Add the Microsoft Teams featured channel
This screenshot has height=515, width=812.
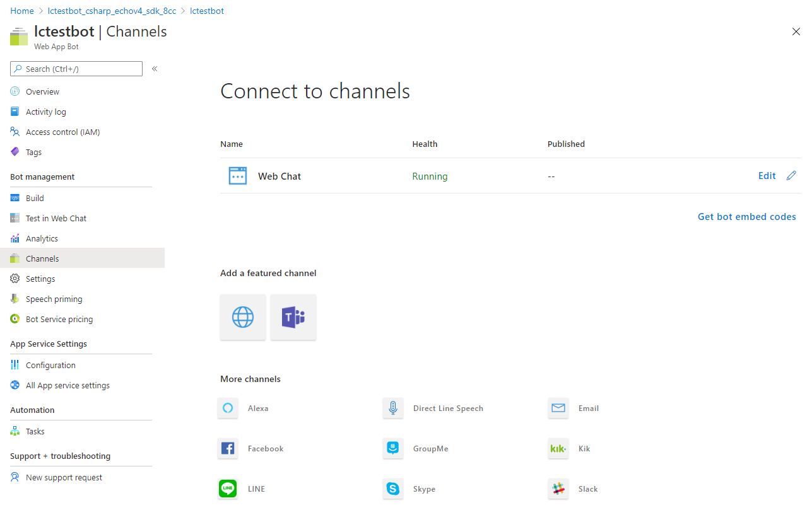coord(293,317)
